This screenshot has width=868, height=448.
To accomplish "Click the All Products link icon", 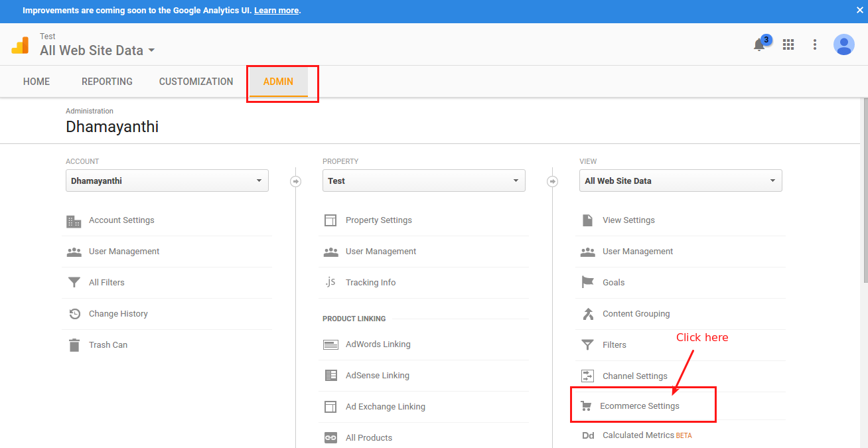I will [330, 438].
